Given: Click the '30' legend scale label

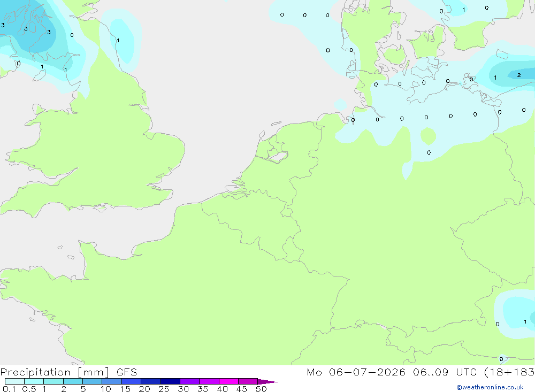Looking at the screenshot, I should 183,389.
